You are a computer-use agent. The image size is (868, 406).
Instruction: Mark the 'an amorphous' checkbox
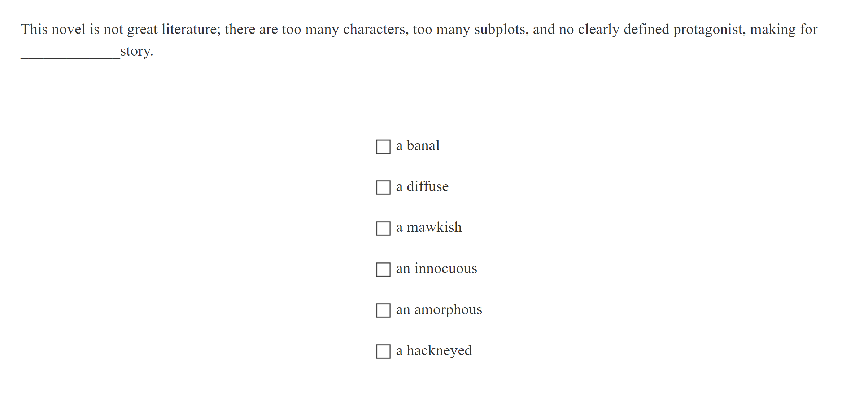(x=383, y=310)
